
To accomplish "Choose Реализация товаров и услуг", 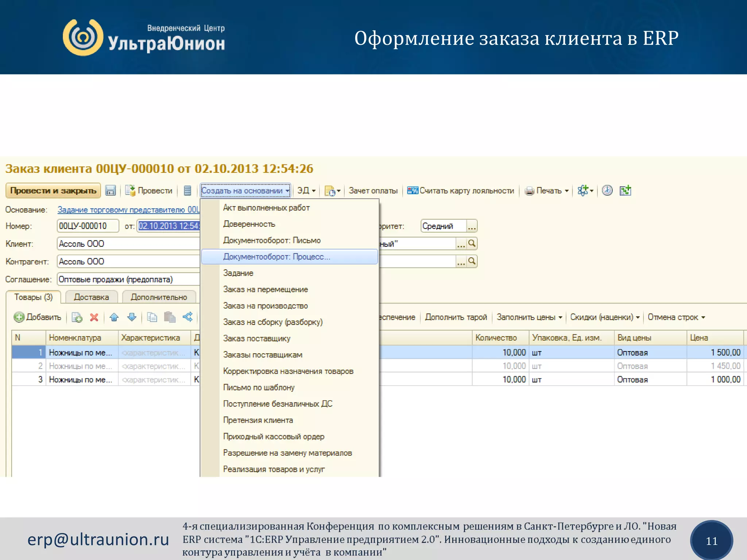I will (290, 469).
